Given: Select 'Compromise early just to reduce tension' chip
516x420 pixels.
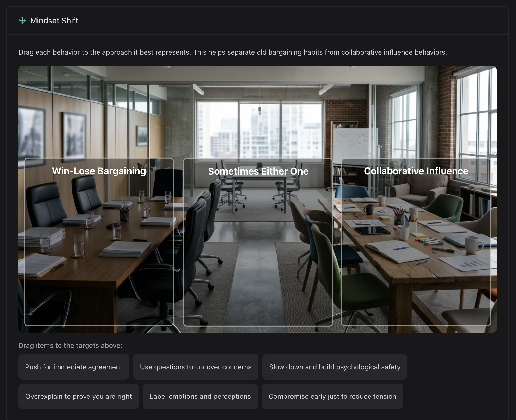Looking at the screenshot, I should pos(332,396).
